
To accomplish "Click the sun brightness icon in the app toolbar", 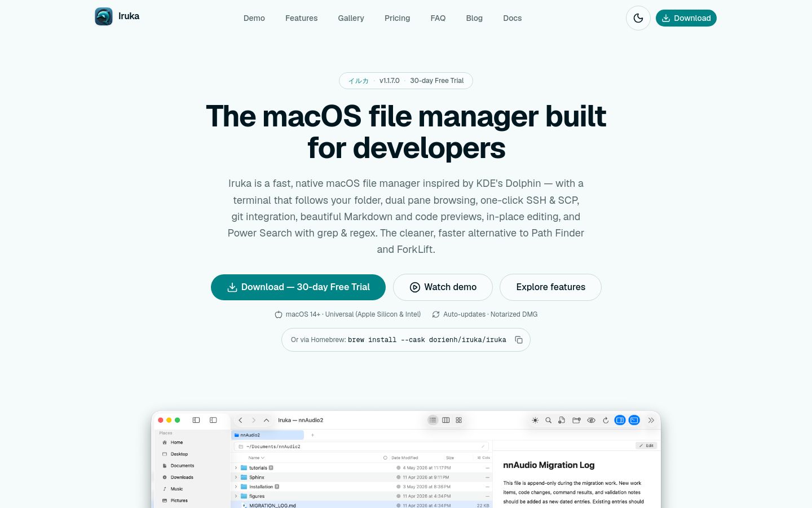I will click(535, 420).
